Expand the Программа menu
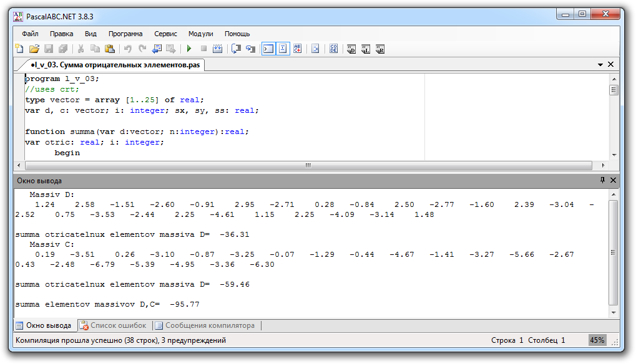This screenshot has width=636, height=364. 125,34
